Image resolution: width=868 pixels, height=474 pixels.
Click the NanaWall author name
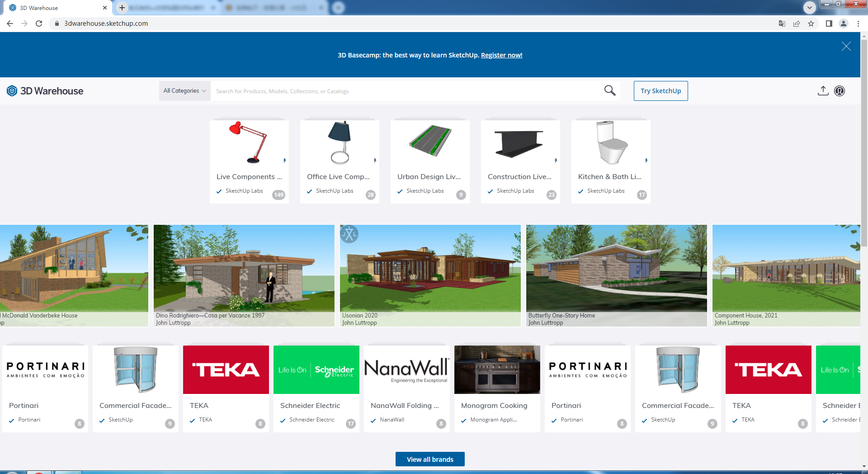pos(392,420)
